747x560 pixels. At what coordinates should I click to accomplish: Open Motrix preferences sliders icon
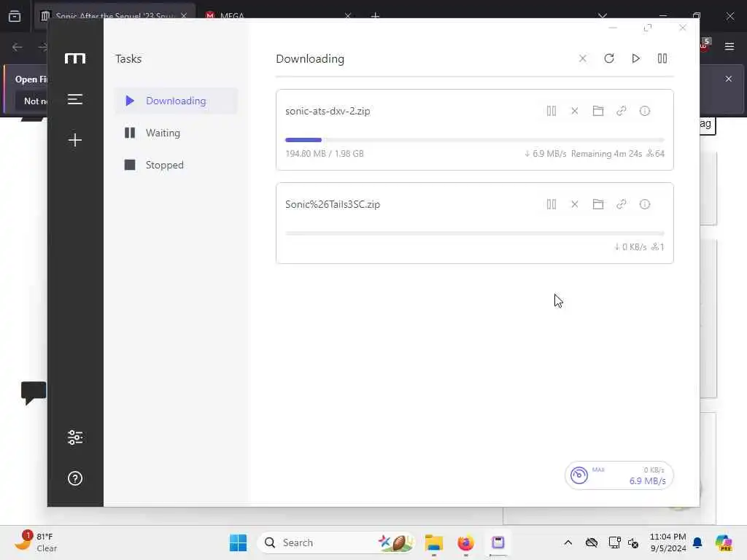(75, 437)
